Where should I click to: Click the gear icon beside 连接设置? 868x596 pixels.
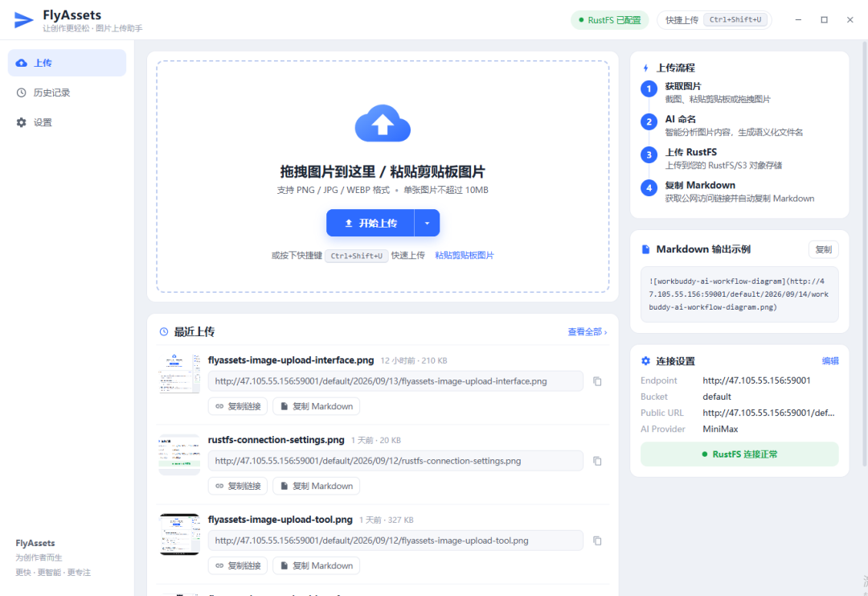[x=645, y=361]
